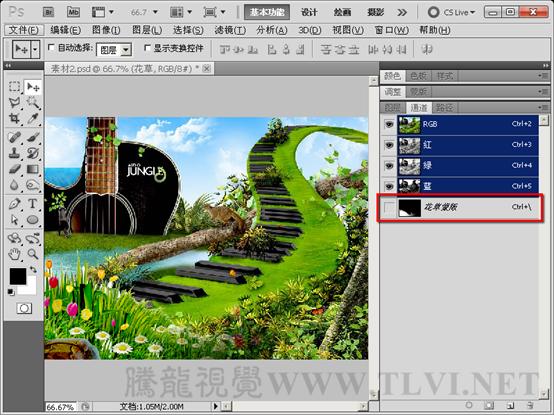Switch to the 摄影 workspace
Screen dimensions: 554x415
pos(376,12)
